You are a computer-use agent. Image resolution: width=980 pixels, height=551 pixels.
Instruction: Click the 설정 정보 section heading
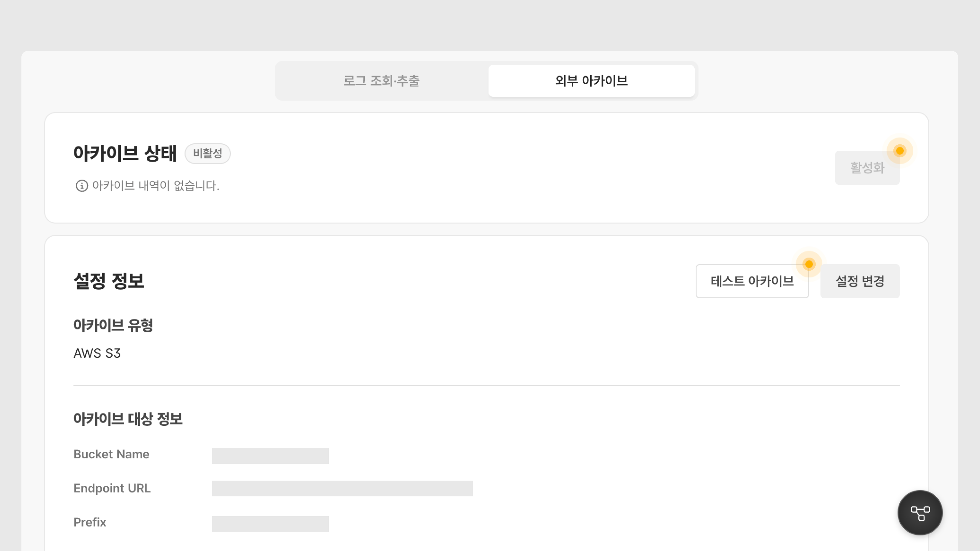tap(109, 281)
